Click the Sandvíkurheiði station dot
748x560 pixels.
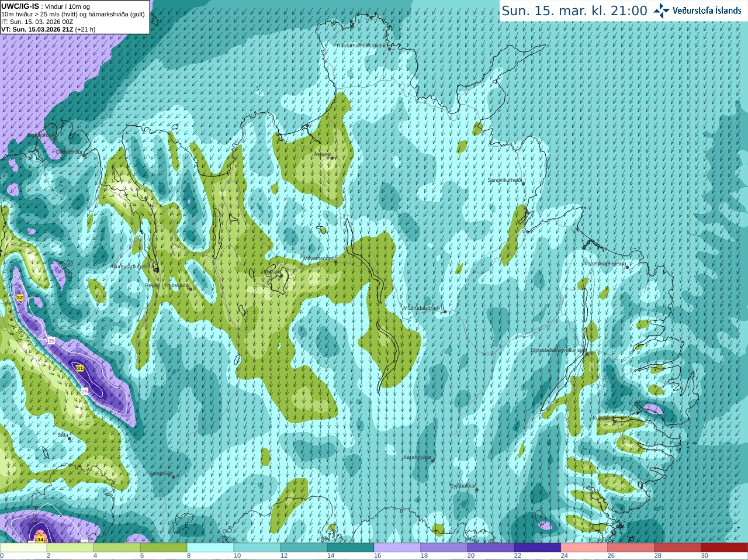coord(523,184)
